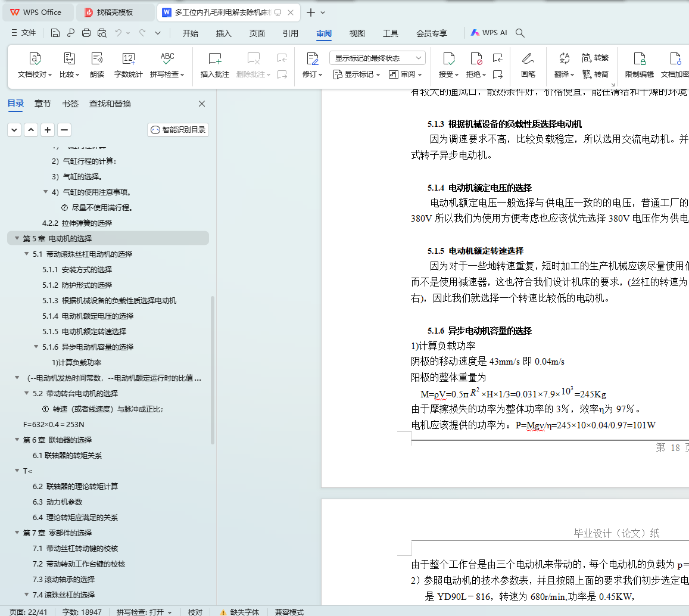Switch to the 章节 navigation tab
The image size is (689, 616).
coord(43,104)
